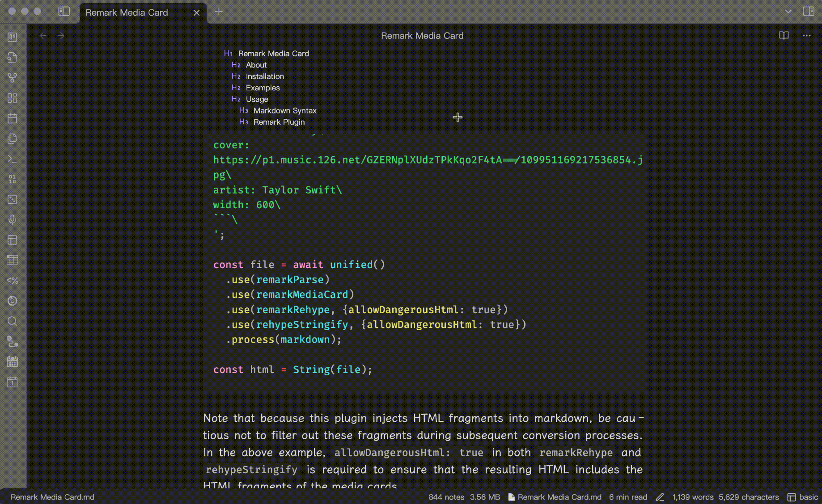The image size is (822, 504).
Task: Navigate back with the left arrow
Action: pyautogui.click(x=43, y=36)
